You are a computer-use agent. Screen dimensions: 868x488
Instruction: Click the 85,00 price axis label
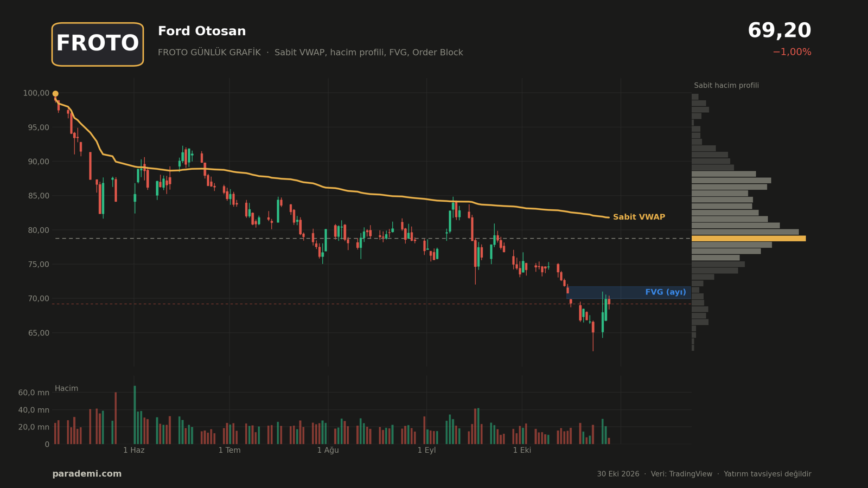[38, 196]
